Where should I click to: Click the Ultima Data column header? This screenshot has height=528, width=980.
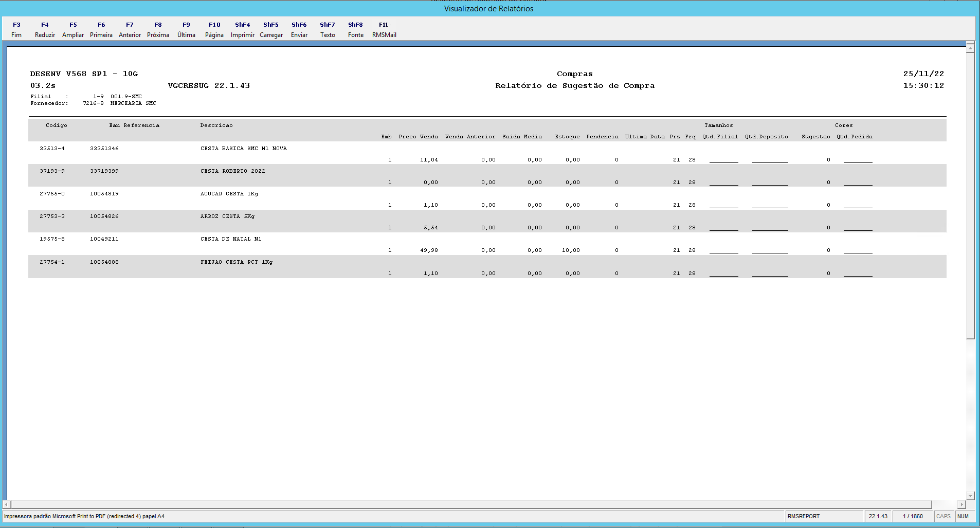click(x=645, y=137)
